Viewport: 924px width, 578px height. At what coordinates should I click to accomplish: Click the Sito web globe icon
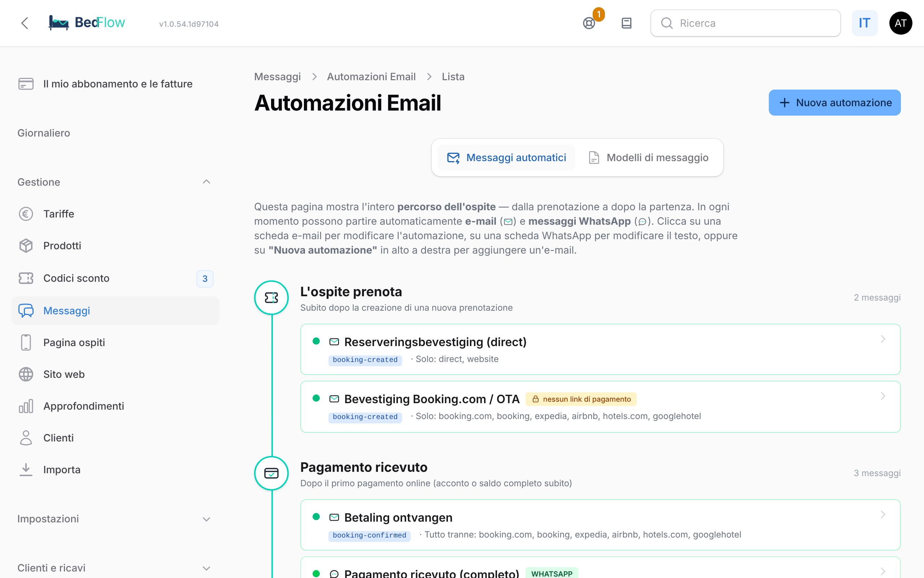pos(26,374)
